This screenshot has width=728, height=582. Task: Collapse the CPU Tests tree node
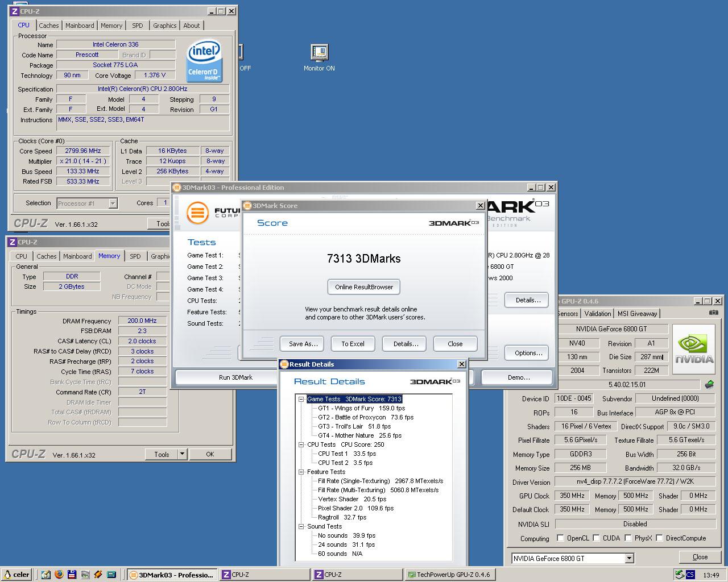(301, 444)
